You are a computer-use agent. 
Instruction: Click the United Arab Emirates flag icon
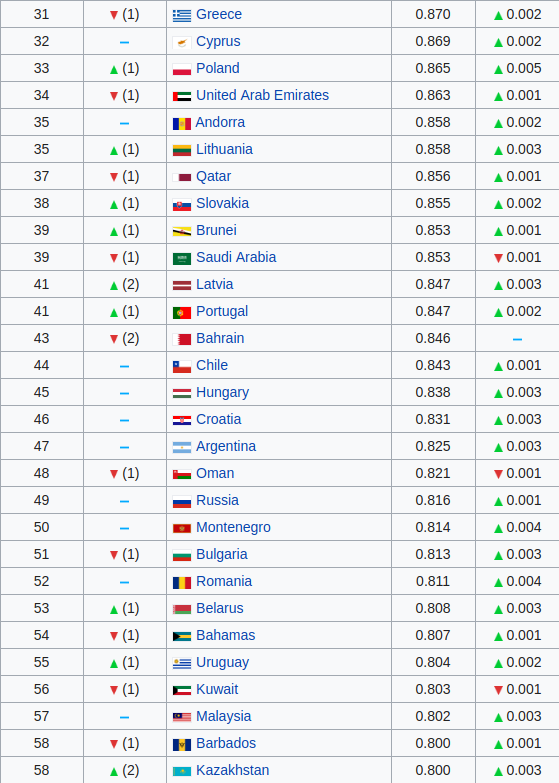point(182,96)
